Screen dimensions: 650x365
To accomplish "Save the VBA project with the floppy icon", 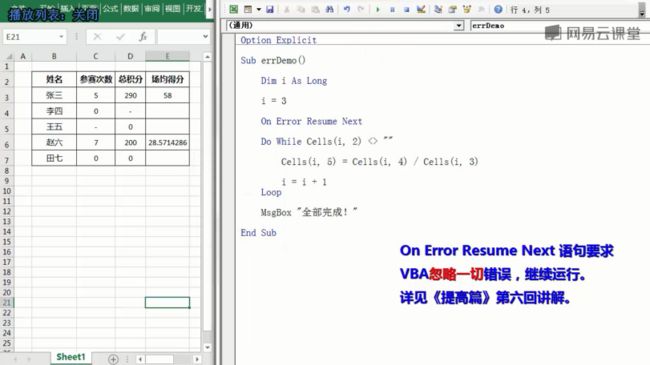I will tap(270, 9).
